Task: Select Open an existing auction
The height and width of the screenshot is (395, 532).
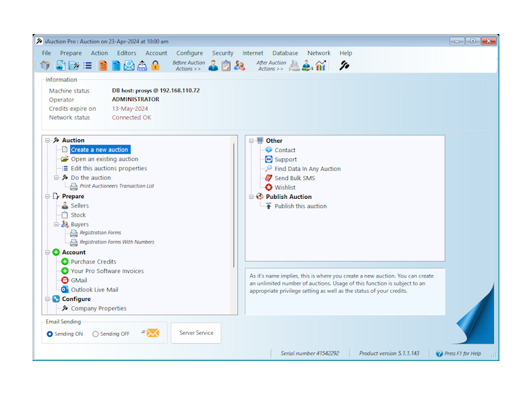Action: coord(105,159)
